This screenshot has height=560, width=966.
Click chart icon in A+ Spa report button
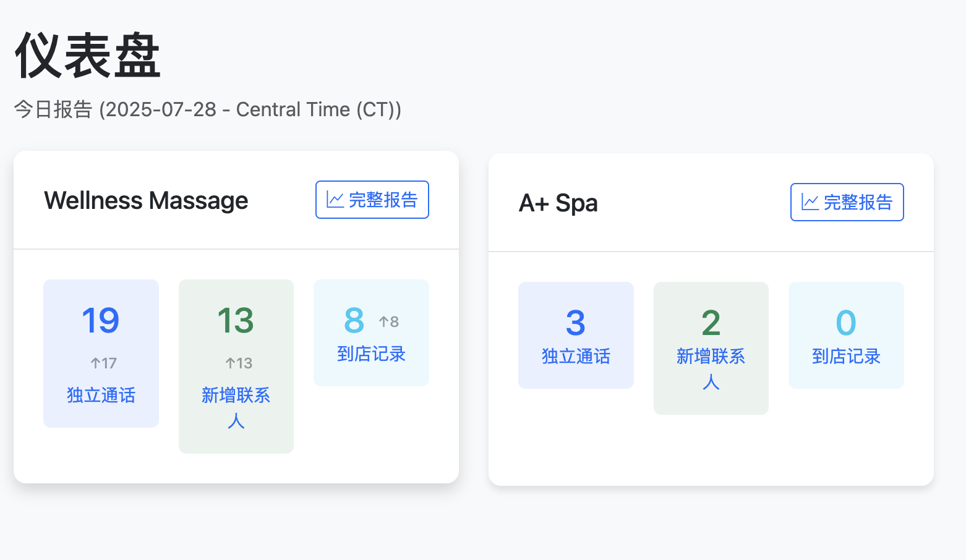click(810, 202)
